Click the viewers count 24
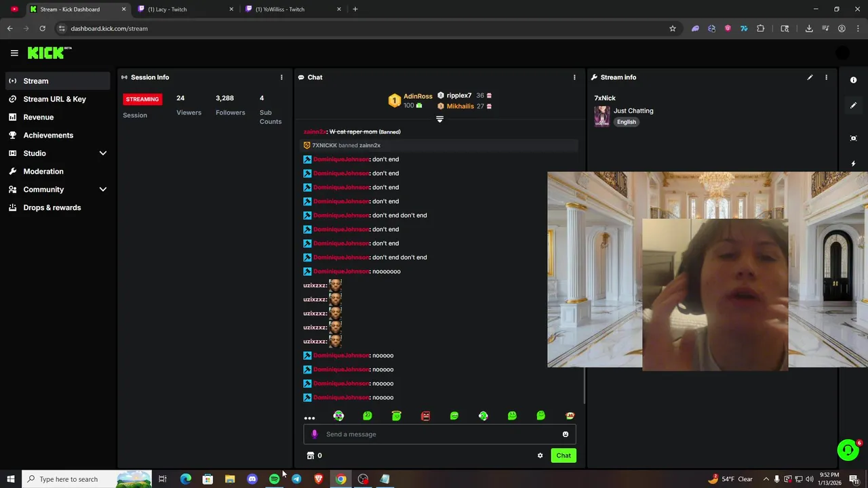Image resolution: width=868 pixels, height=488 pixels. [x=180, y=98]
